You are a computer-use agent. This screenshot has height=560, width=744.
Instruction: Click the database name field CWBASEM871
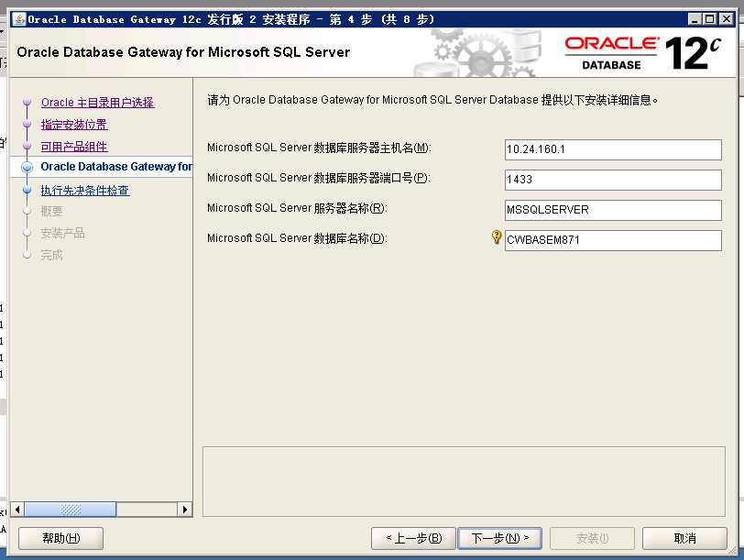(x=613, y=240)
